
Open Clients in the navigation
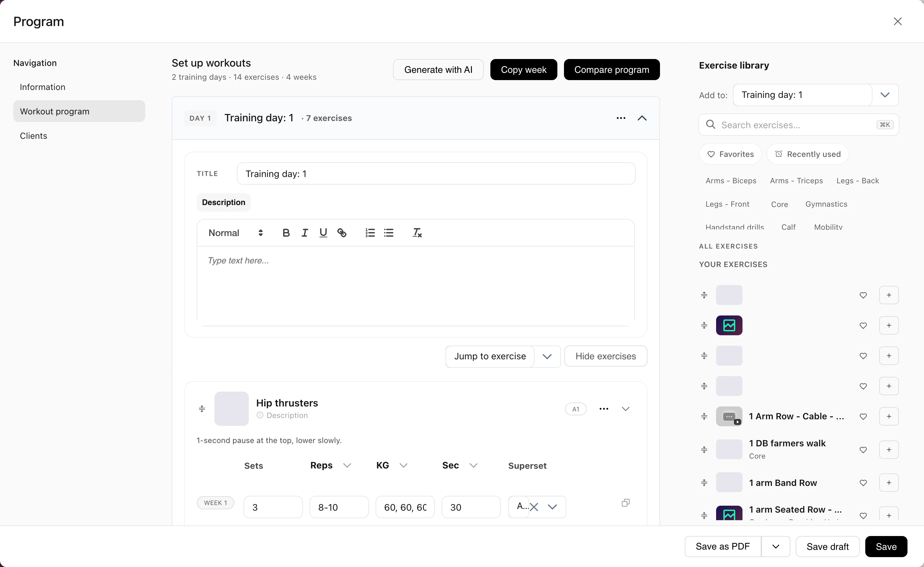[33, 136]
